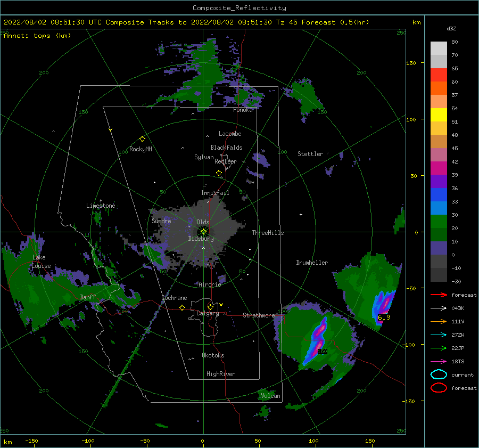Image resolution: width=479 pixels, height=448 pixels.
Task: Select the radar-center diamond between Olds and Didsbury
Action: click(x=203, y=232)
